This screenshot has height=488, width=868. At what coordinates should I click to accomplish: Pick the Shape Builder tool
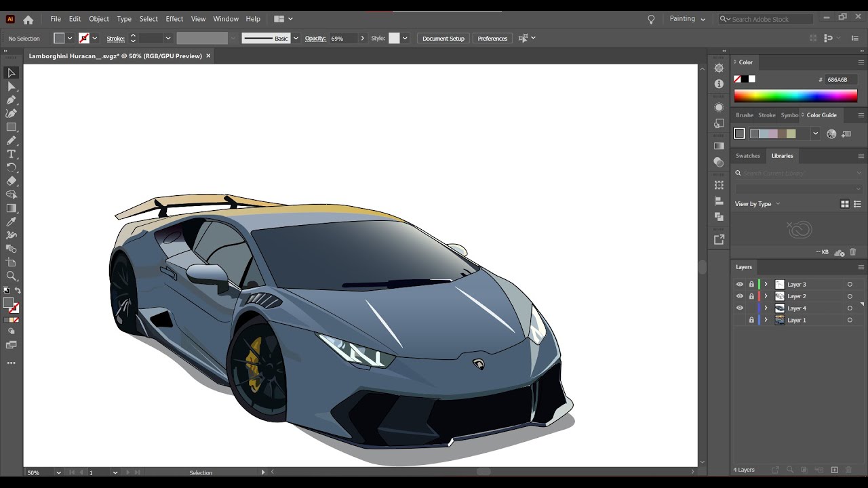coord(12,195)
